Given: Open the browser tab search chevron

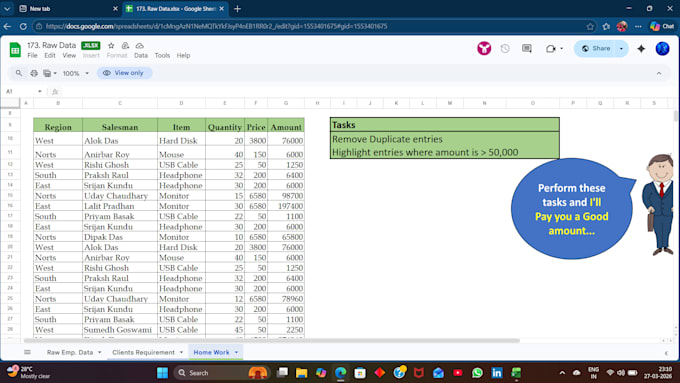Looking at the screenshot, I should pos(7,9).
